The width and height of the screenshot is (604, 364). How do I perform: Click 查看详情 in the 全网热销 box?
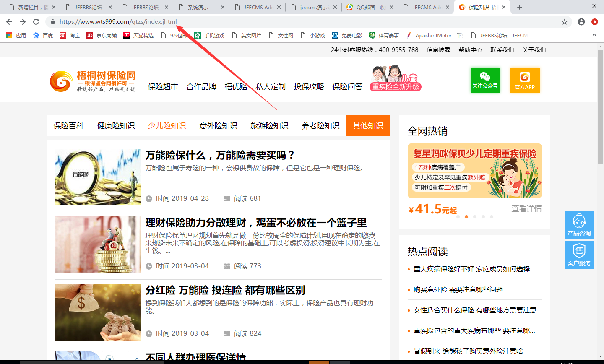(526, 209)
